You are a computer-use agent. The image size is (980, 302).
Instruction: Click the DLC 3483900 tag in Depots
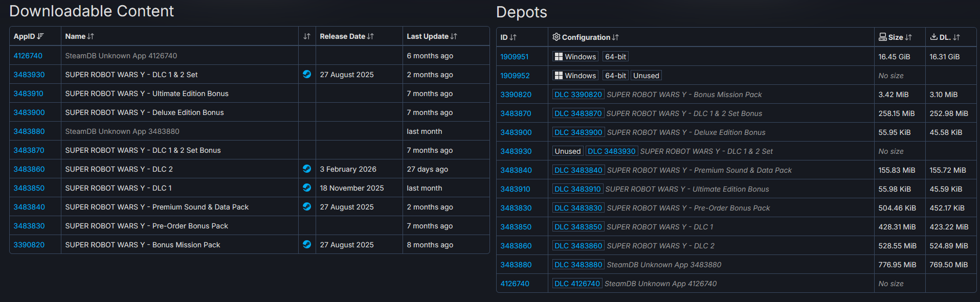[x=578, y=132]
